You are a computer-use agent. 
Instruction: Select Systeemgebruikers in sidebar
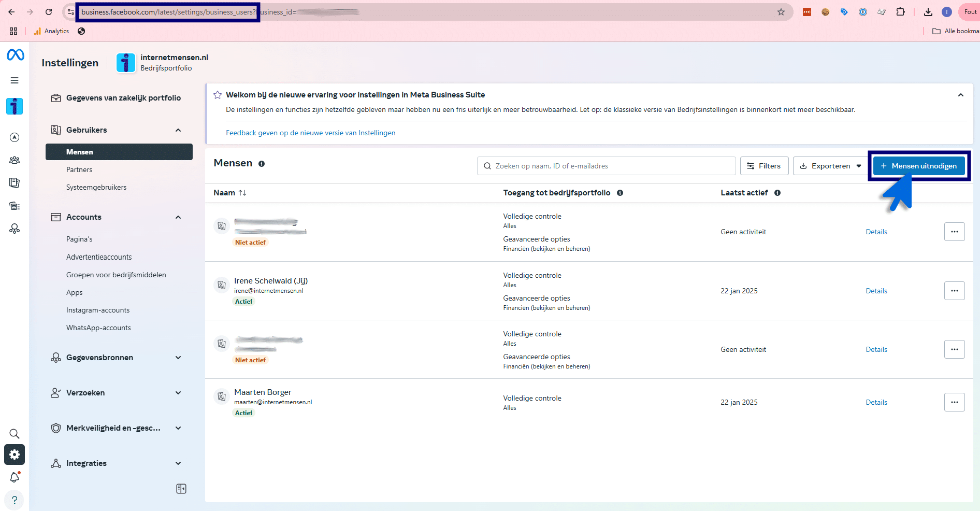(x=96, y=187)
